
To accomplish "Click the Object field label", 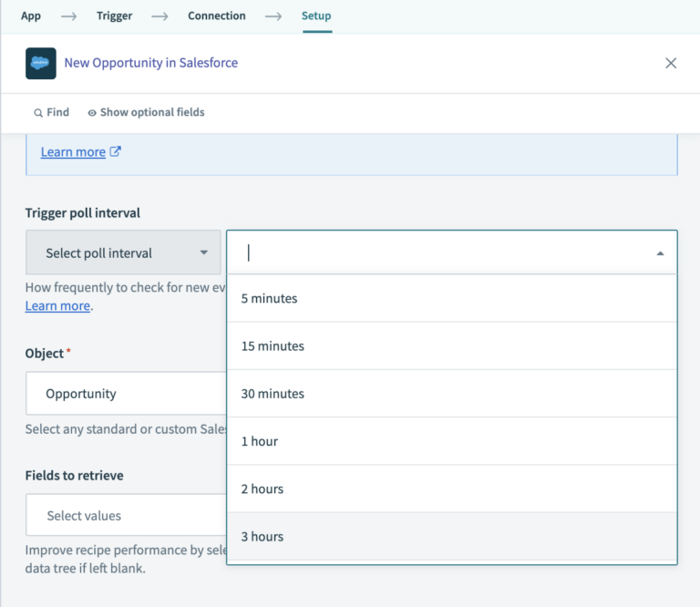I will pos(44,354).
